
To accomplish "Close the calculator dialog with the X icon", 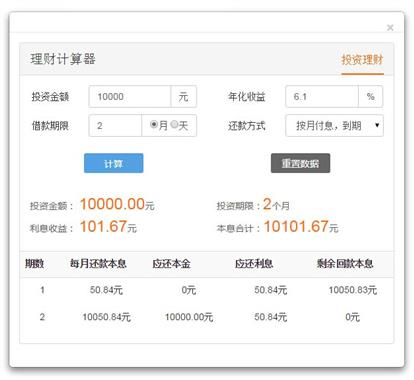I will point(390,28).
